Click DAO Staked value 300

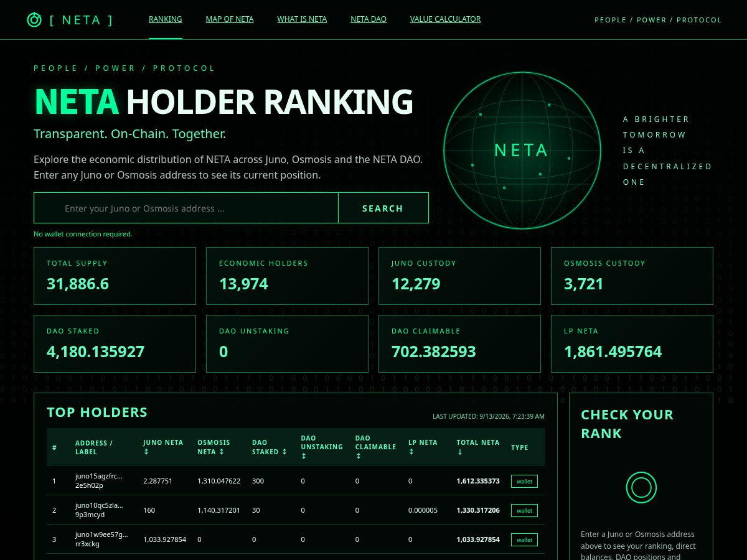pos(258,481)
